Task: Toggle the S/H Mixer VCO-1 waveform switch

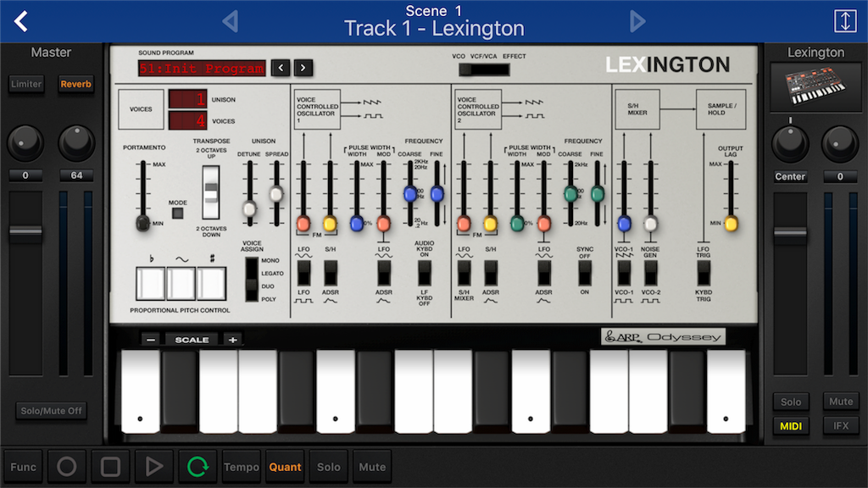Action: [x=624, y=273]
